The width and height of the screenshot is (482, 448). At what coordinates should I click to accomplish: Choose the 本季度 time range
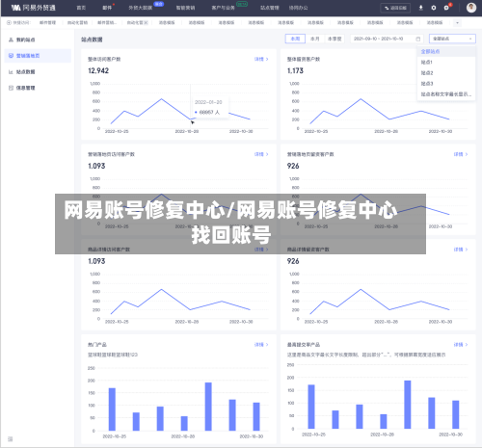point(335,39)
